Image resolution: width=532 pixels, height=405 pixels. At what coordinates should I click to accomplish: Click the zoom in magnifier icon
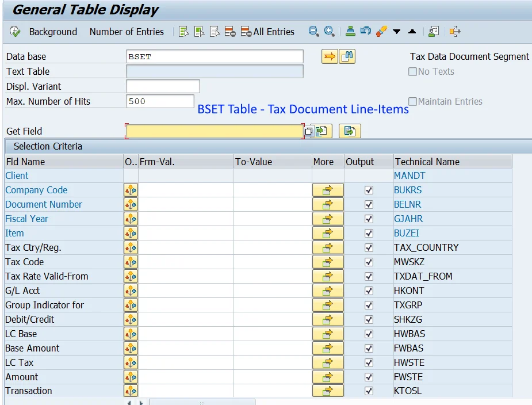click(329, 31)
